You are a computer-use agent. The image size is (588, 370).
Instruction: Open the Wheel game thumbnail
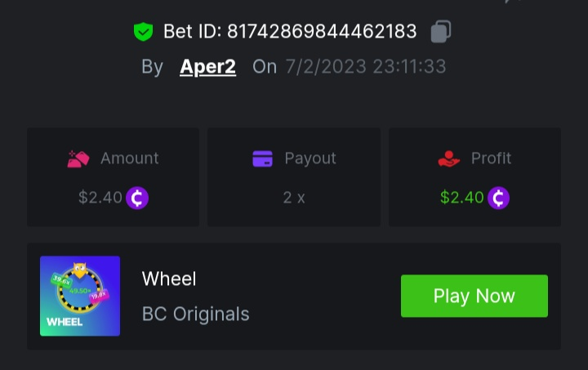[x=80, y=296]
